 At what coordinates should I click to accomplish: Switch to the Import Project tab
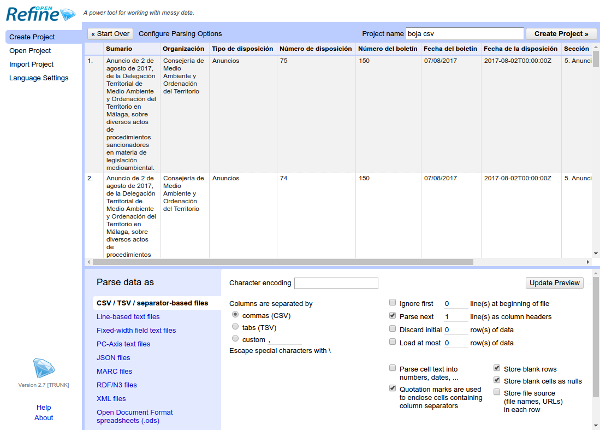pos(34,63)
